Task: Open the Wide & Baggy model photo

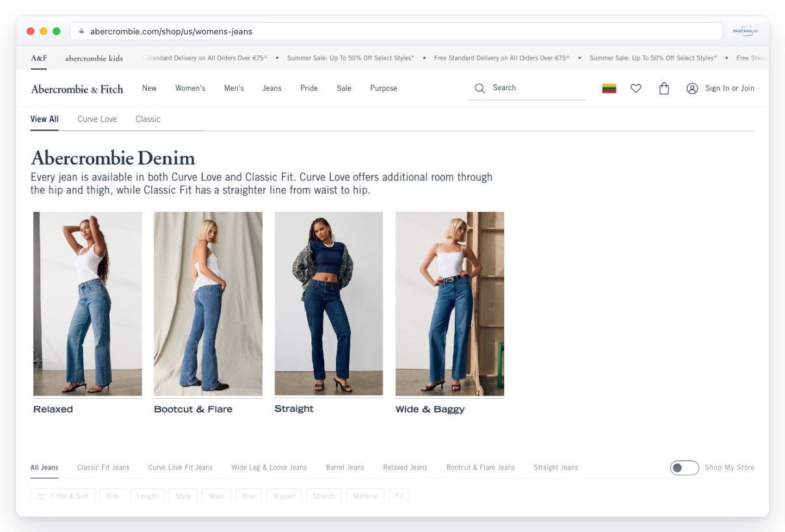Action: point(450,304)
